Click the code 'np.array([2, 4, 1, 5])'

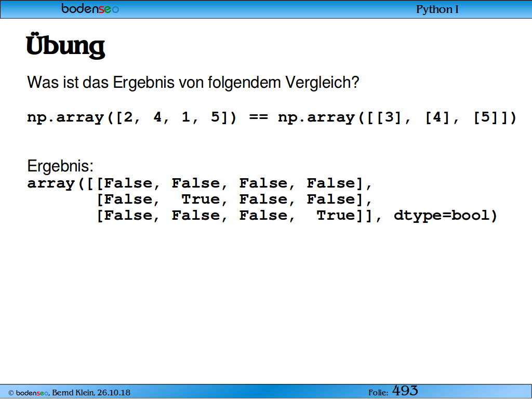click(x=131, y=118)
